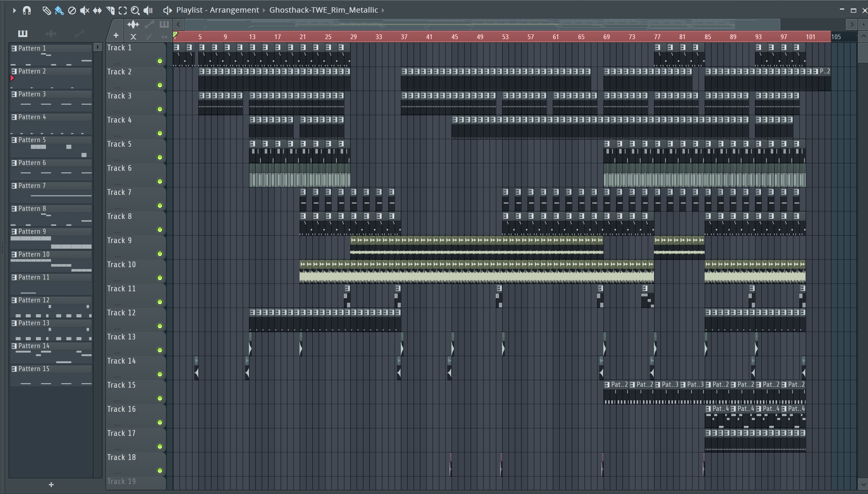Click the Track 5 header

pos(136,151)
